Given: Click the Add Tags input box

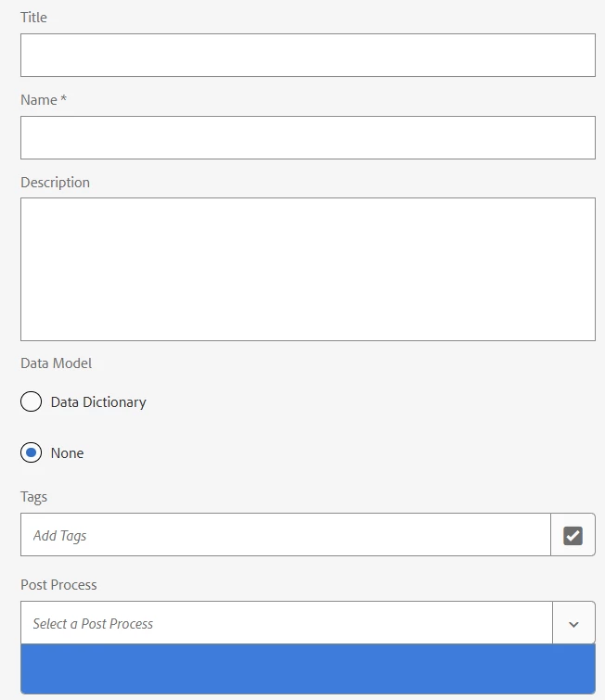Looking at the screenshot, I should coord(286,535).
